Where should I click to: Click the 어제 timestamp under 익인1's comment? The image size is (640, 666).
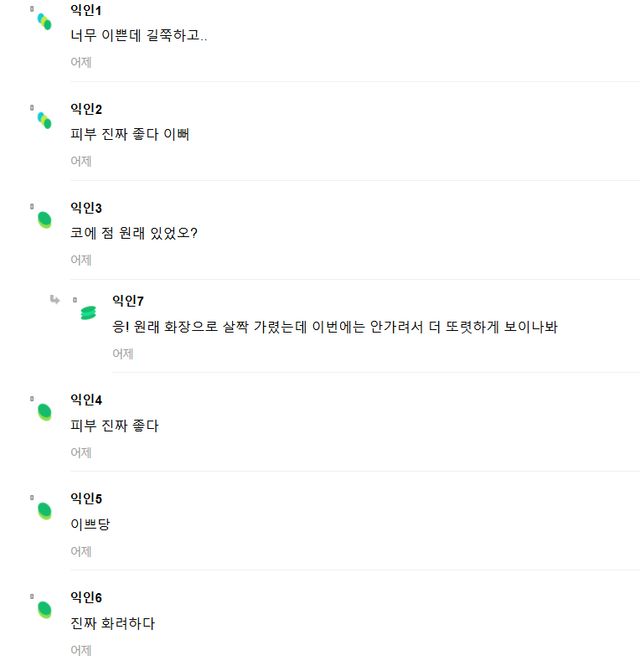(x=81, y=62)
